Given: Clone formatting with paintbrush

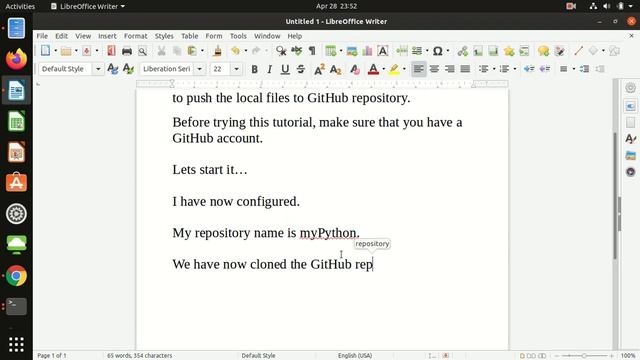Looking at the screenshot, I should click(218, 51).
